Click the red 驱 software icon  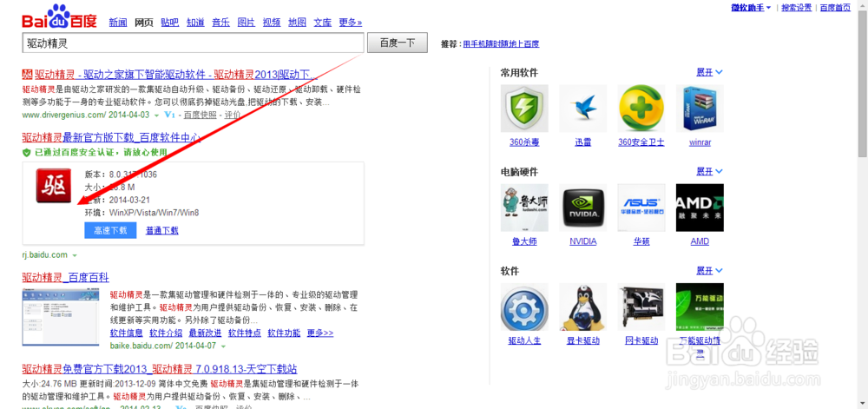(54, 186)
